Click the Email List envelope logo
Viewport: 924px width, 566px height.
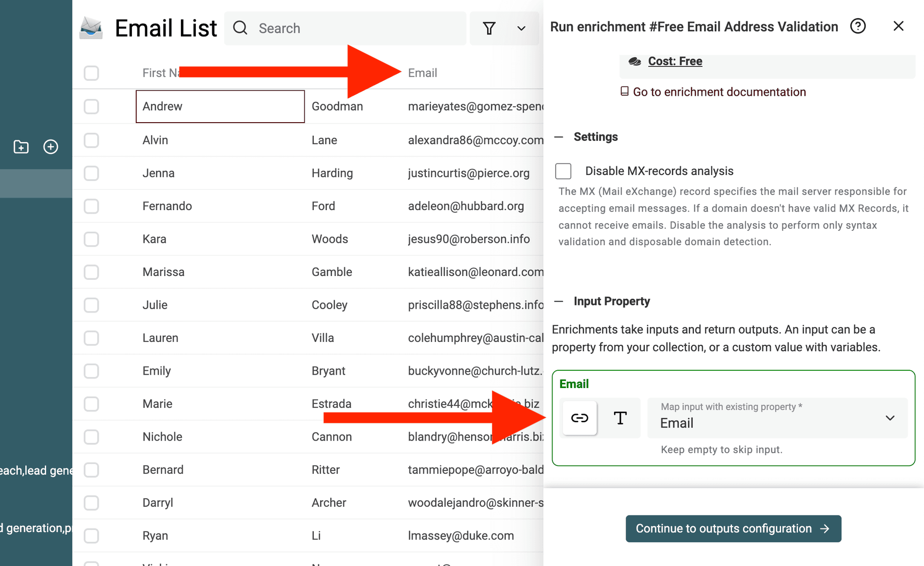click(91, 28)
